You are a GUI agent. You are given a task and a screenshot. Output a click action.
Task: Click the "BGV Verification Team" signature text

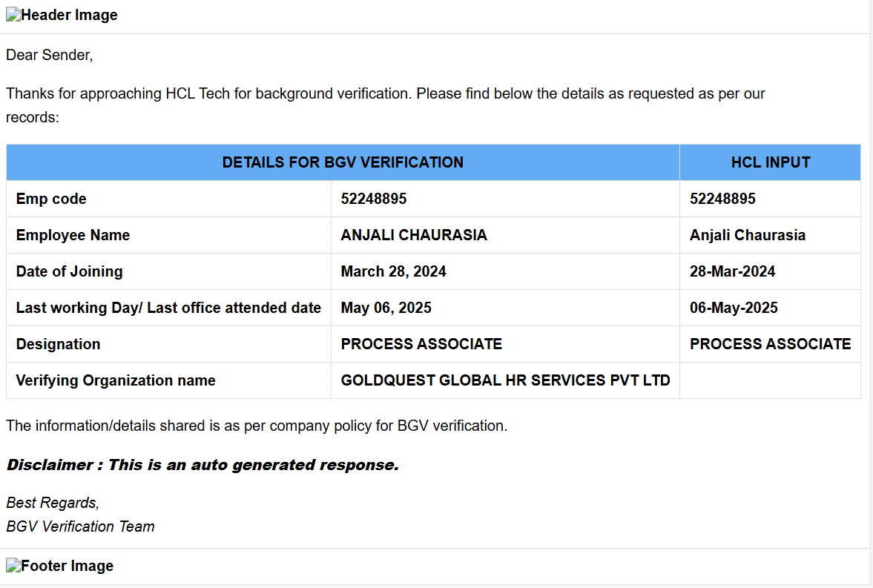click(80, 526)
